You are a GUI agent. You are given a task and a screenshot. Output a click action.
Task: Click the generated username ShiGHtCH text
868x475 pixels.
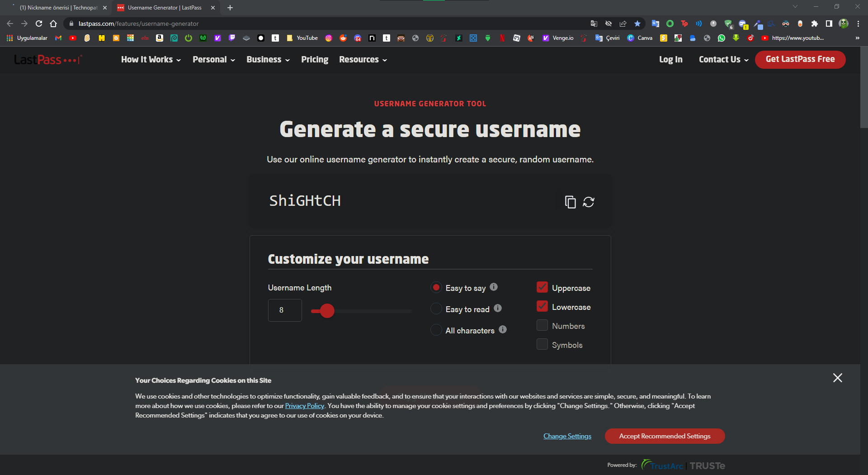tap(305, 201)
